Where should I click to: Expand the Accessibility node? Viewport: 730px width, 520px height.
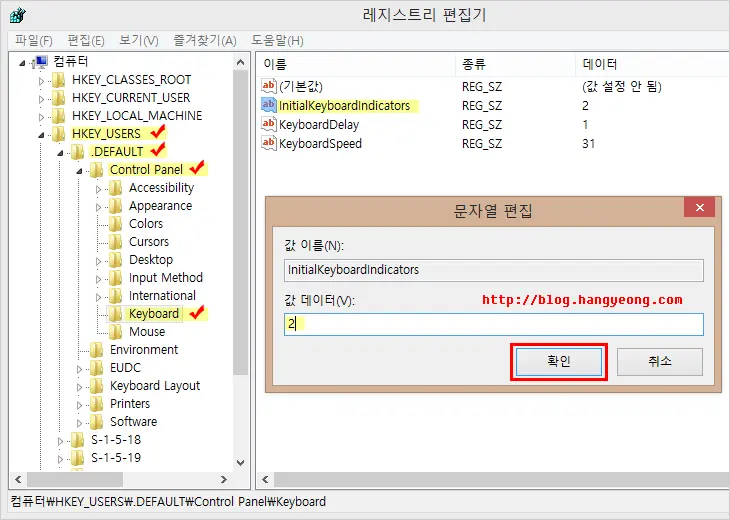98,189
